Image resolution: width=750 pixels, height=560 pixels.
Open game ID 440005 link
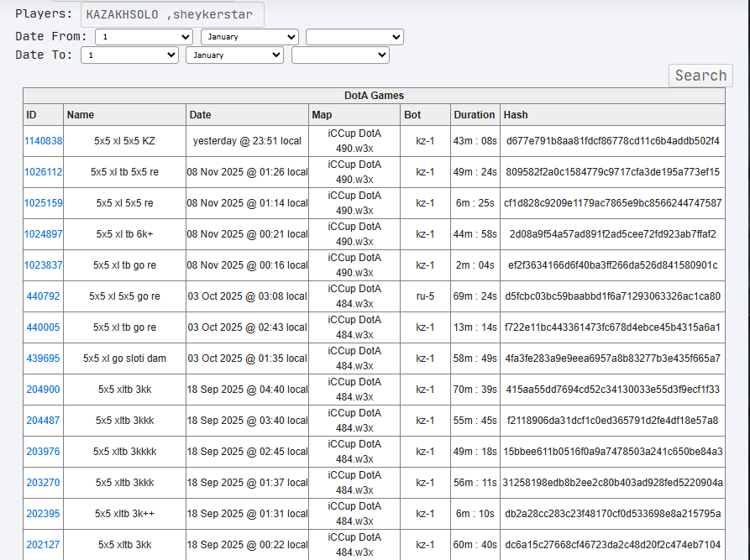(x=43, y=327)
